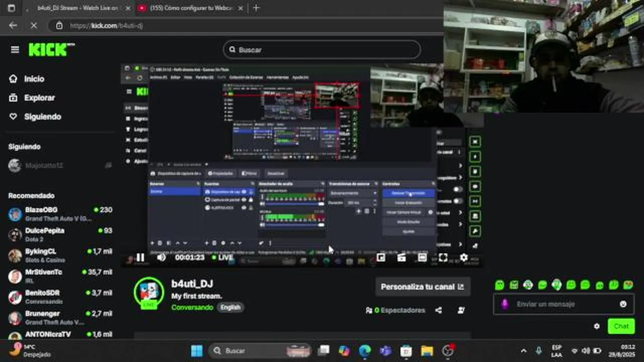Enable mini player mode
Viewport: 644px width, 362px height.
point(381,257)
